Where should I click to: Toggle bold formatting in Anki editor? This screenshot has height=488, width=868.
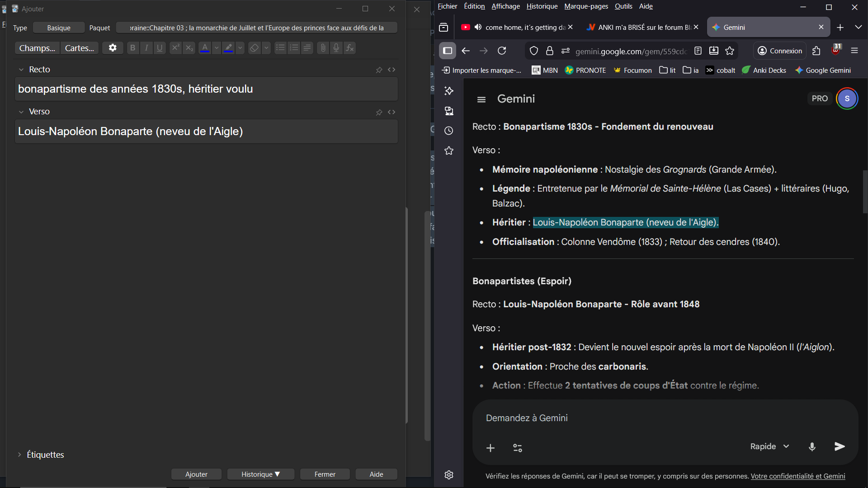coord(132,48)
